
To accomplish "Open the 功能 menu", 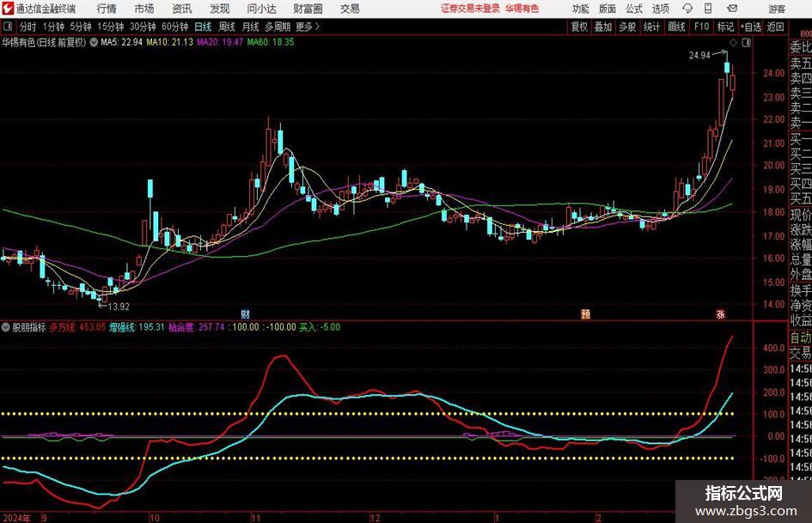I will coord(581,9).
